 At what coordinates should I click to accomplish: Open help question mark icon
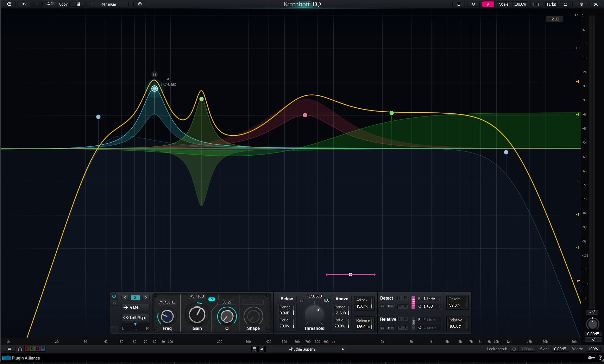600,358
